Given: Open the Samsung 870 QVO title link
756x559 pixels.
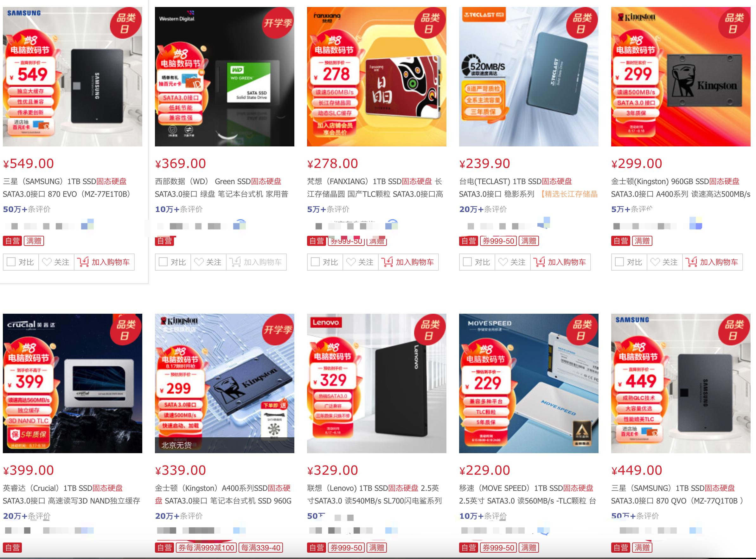Looking at the screenshot, I should pyautogui.click(x=677, y=494).
